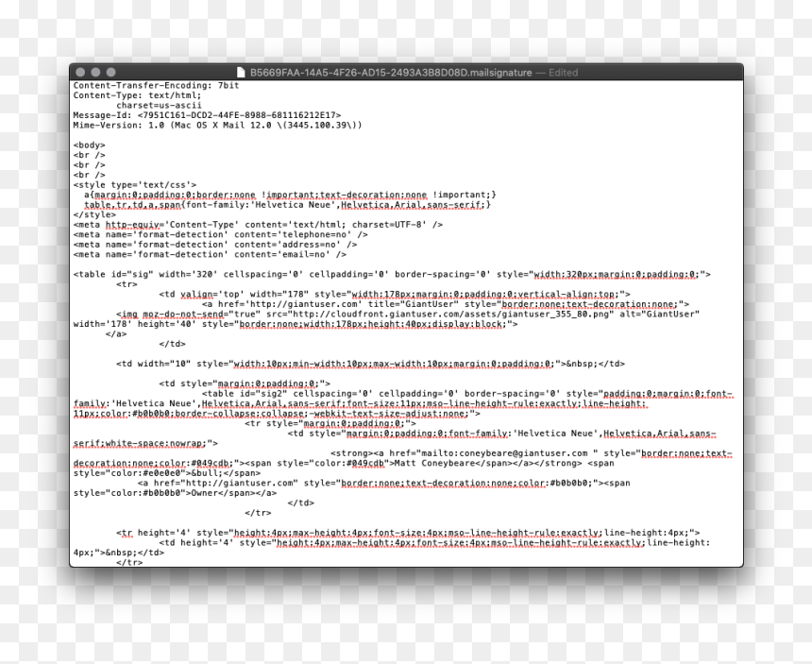Click the Mime-Version header line

click(217, 125)
